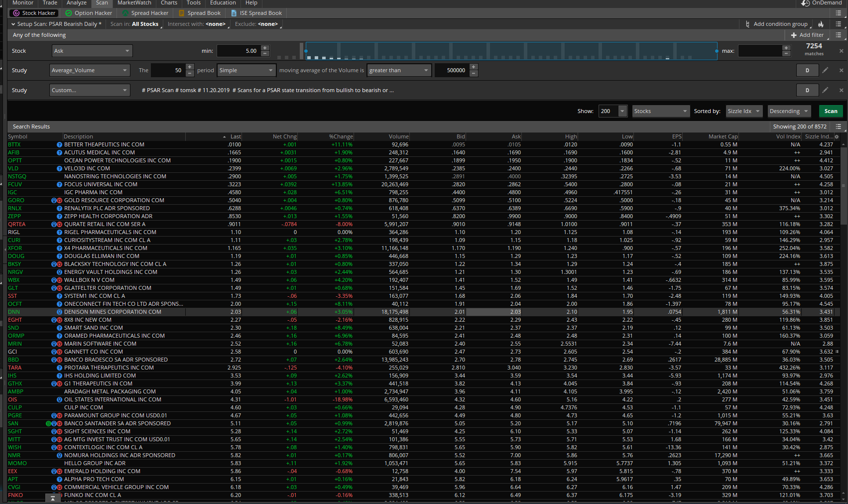Click the flame Sizzle icon near Add condition group
Screen dimensions: 848x504
click(x=821, y=24)
